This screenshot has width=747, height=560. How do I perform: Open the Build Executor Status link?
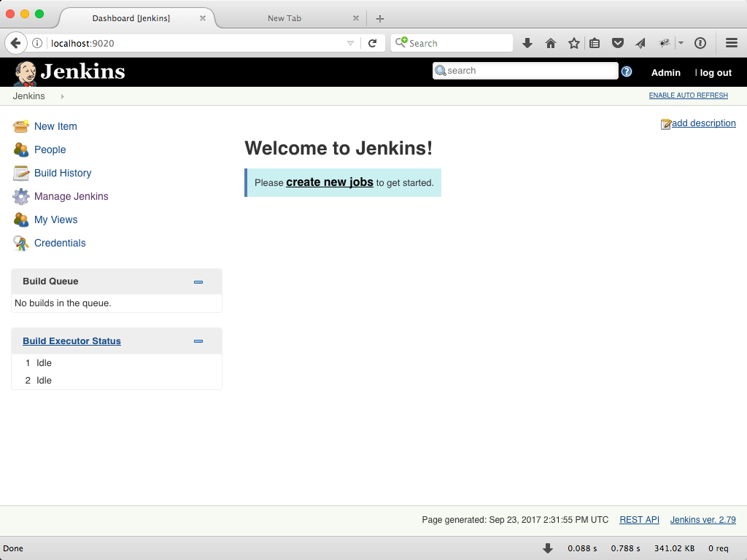72,341
